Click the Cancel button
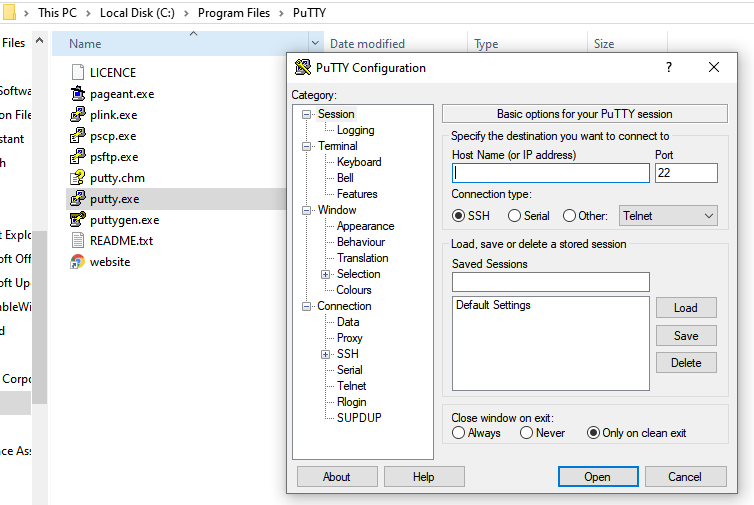 tap(685, 477)
